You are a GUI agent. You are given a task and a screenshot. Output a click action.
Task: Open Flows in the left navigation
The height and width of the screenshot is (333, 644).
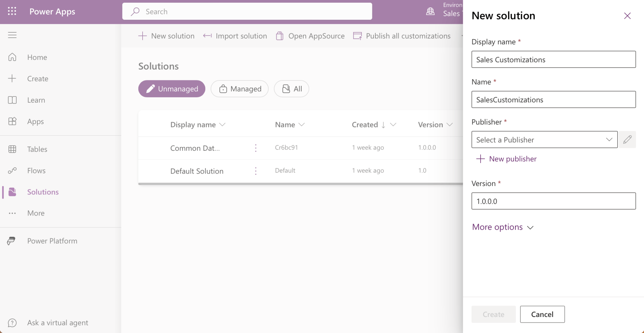click(x=36, y=171)
